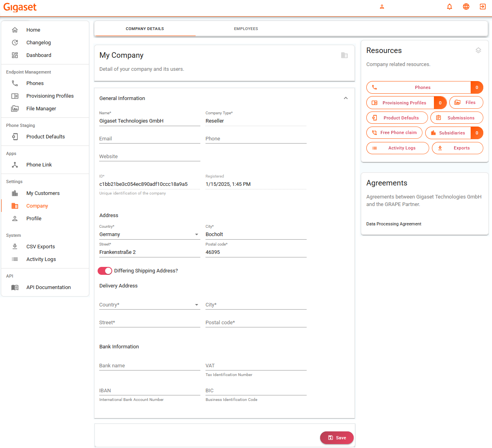The width and height of the screenshot is (492, 448).
Task: Open the language globe icon
Action: tap(466, 7)
